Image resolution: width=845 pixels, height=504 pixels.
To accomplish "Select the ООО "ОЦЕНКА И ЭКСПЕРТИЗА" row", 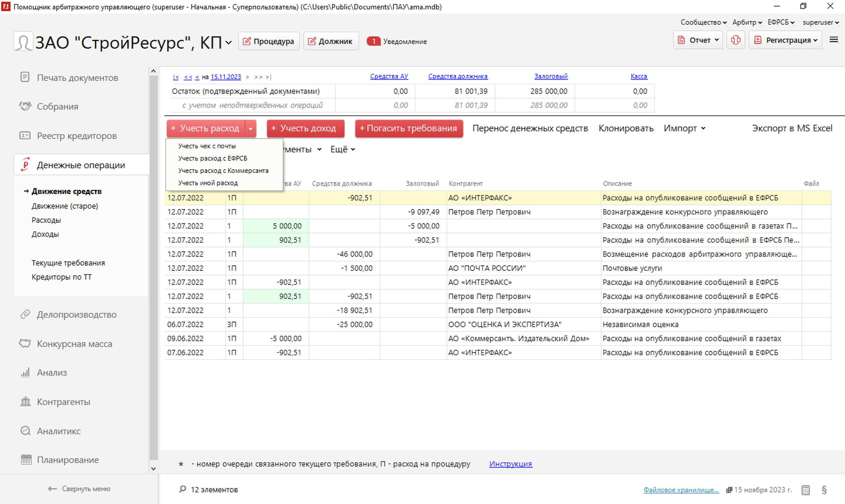I will pyautogui.click(x=498, y=325).
